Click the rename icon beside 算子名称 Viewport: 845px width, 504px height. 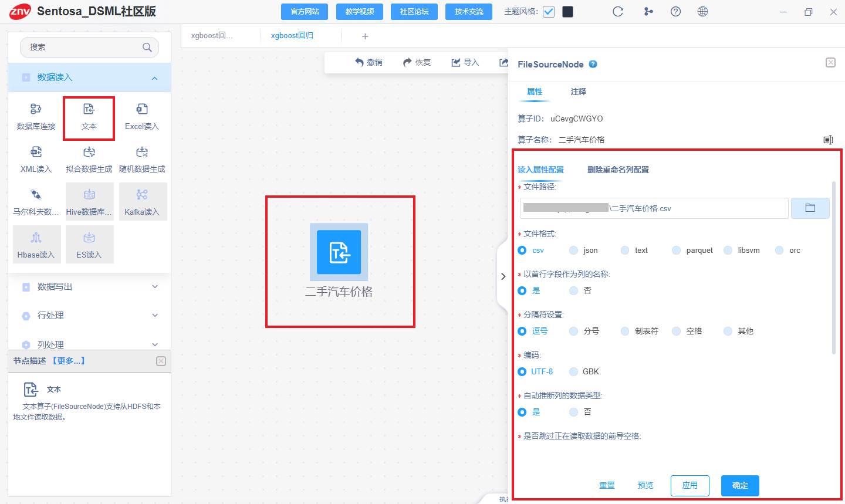point(828,140)
